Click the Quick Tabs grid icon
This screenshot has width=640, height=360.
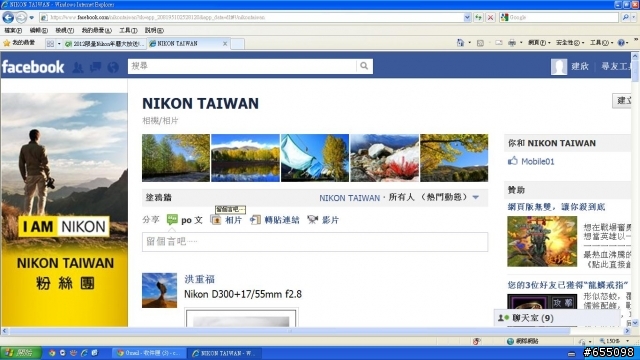pos(50,43)
